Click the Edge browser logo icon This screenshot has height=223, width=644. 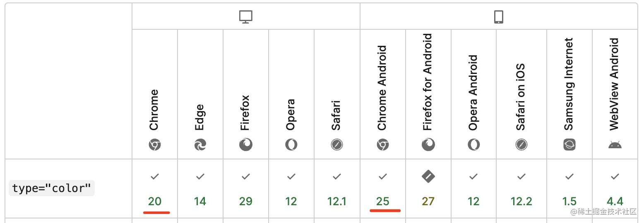[200, 145]
